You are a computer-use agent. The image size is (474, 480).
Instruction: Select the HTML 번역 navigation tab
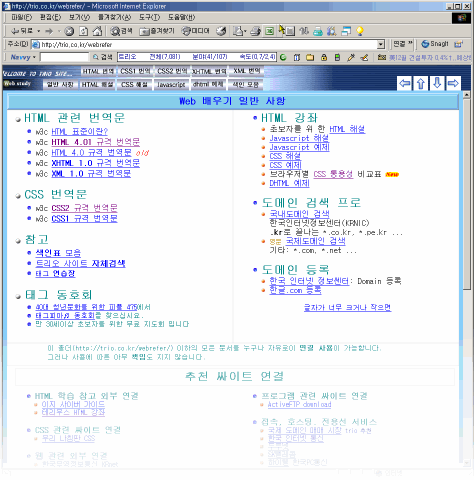click(98, 71)
